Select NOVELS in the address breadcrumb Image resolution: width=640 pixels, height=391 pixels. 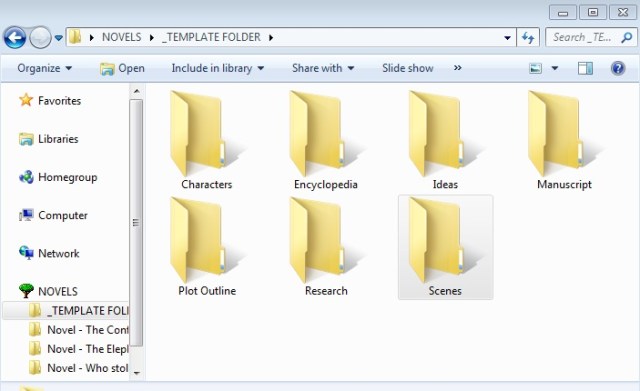click(x=122, y=37)
